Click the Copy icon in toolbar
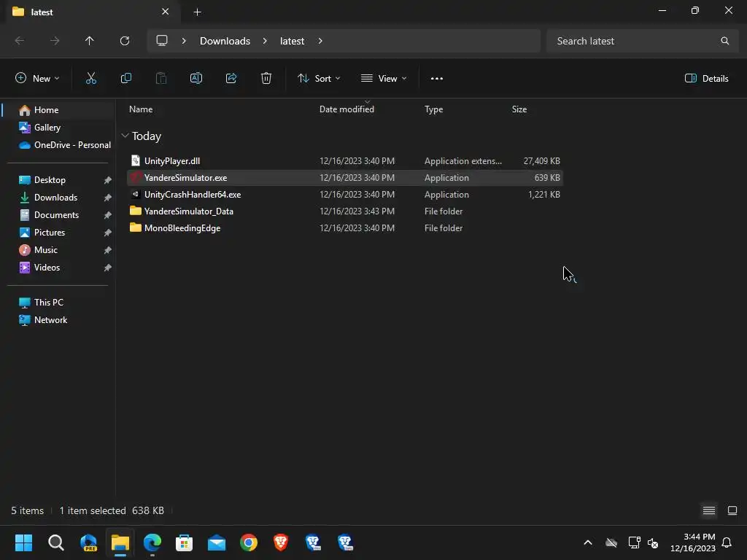Image resolution: width=747 pixels, height=560 pixels. coord(126,79)
